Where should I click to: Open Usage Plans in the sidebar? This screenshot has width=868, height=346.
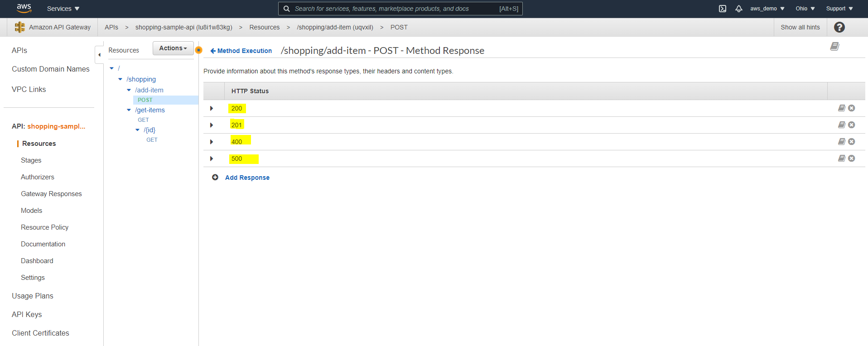coord(32,296)
